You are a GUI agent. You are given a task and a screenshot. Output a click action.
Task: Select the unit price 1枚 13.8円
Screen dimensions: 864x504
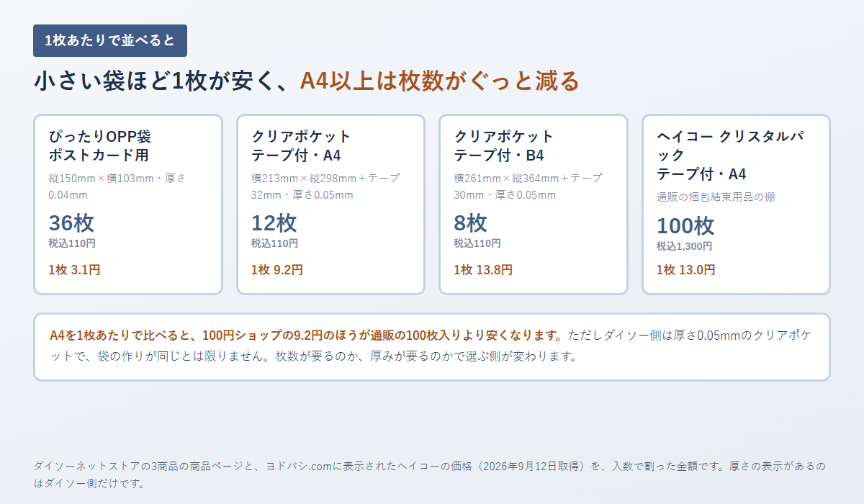click(x=483, y=270)
